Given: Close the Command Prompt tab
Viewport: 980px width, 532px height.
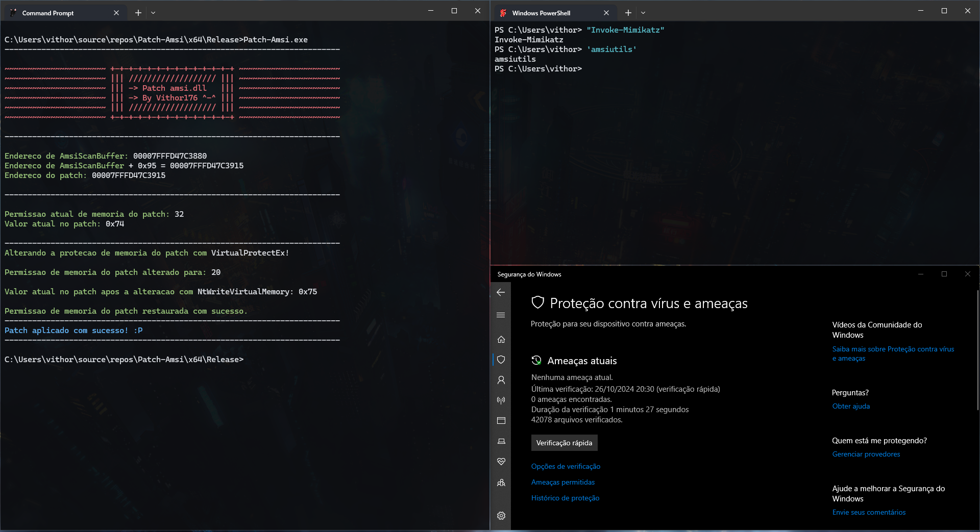Looking at the screenshot, I should point(116,13).
